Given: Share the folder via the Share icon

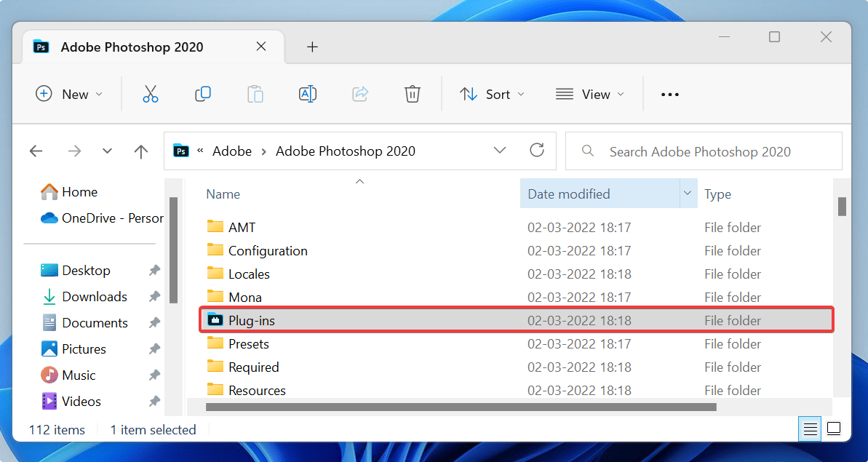Looking at the screenshot, I should pyautogui.click(x=359, y=94).
